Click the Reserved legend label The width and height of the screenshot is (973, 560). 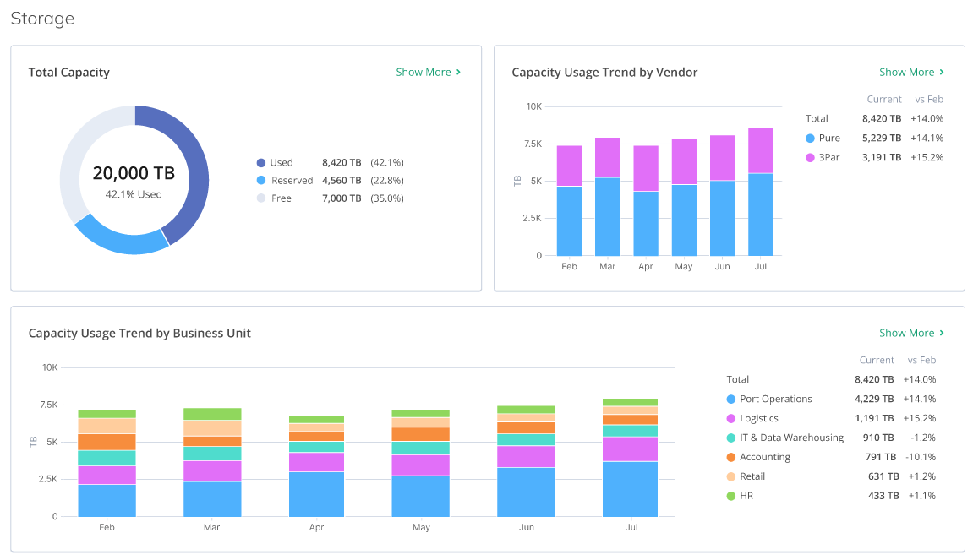(292, 181)
